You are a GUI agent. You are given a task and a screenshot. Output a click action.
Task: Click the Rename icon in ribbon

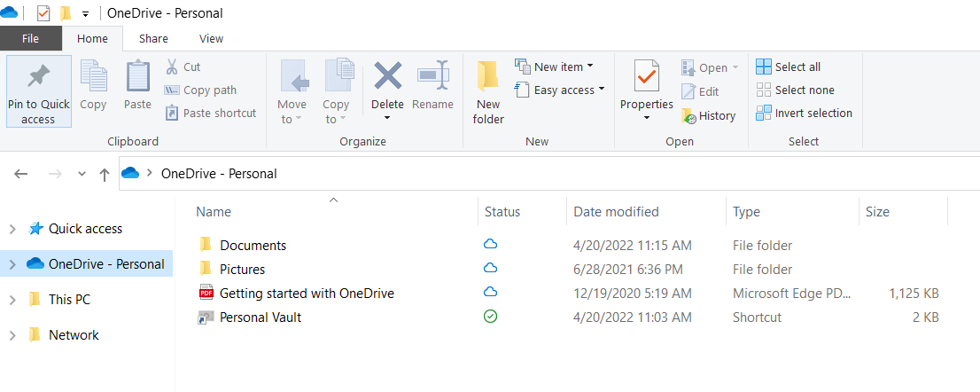click(432, 76)
